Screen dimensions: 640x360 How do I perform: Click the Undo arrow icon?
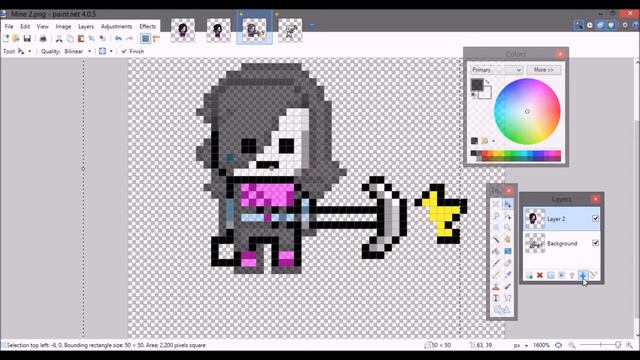tap(118, 39)
